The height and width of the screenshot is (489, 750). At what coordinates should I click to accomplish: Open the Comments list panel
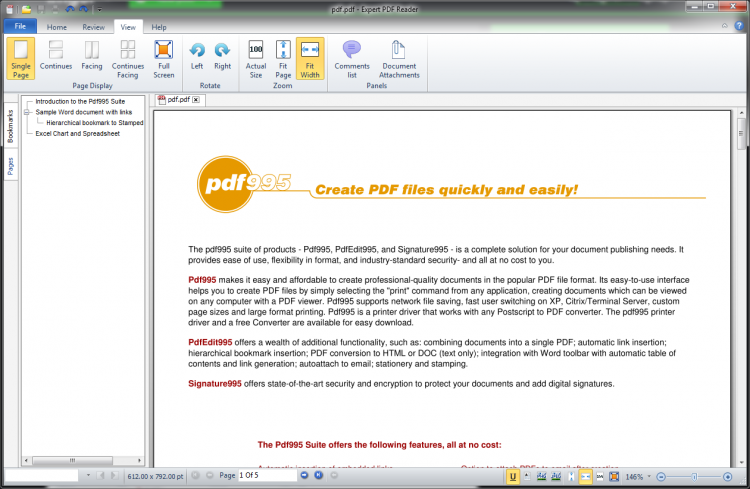[x=352, y=59]
